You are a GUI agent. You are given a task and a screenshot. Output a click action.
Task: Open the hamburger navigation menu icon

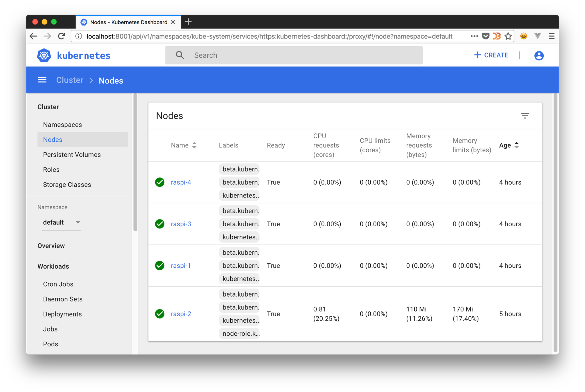(x=42, y=80)
